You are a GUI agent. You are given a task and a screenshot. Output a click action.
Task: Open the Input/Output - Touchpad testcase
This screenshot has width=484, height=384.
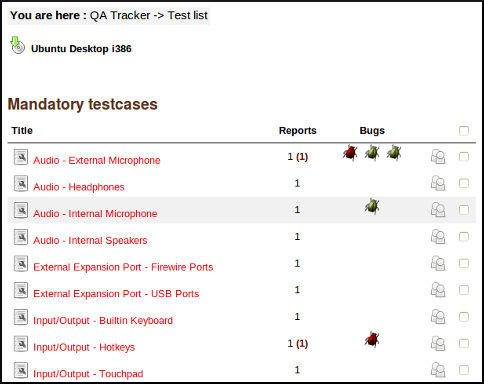tap(88, 374)
